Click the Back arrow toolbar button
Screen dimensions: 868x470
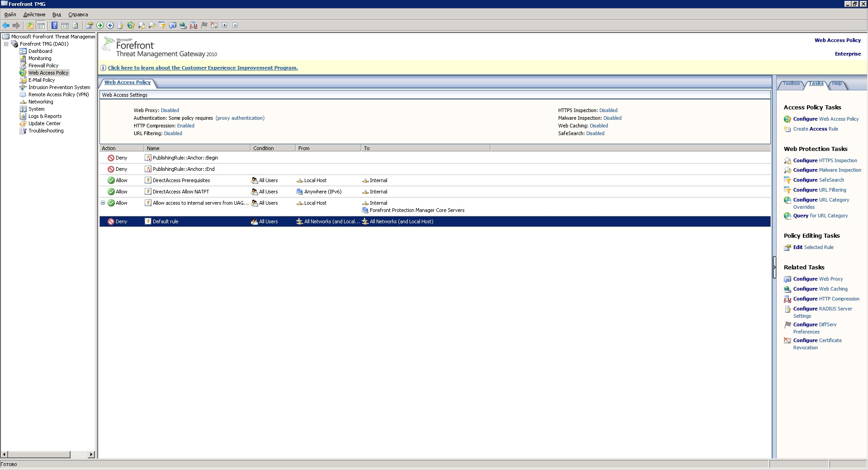click(x=6, y=25)
